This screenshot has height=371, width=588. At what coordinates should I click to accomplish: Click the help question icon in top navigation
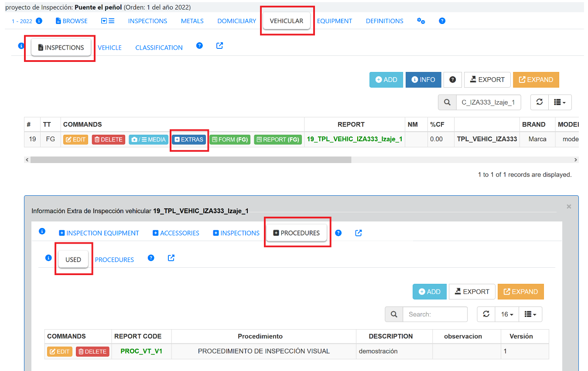coord(442,21)
